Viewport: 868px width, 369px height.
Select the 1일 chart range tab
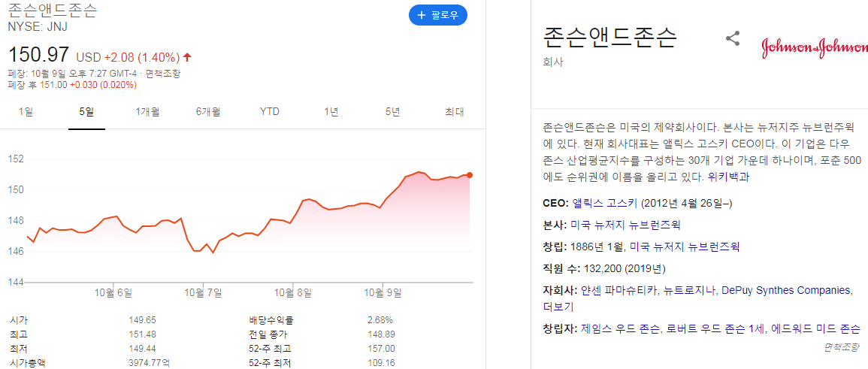tap(26, 112)
